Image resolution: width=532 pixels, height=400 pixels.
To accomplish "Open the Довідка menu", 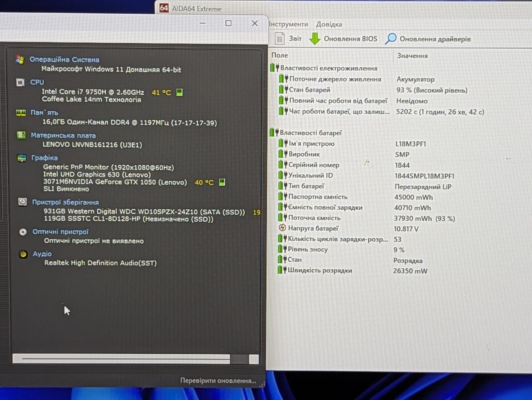I will (x=329, y=24).
